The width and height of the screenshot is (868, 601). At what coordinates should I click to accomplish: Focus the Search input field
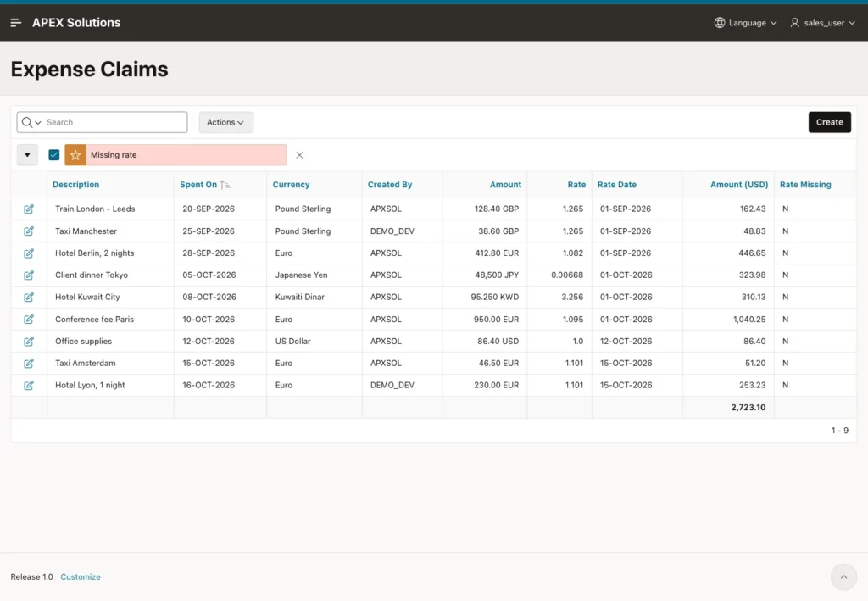click(x=115, y=122)
